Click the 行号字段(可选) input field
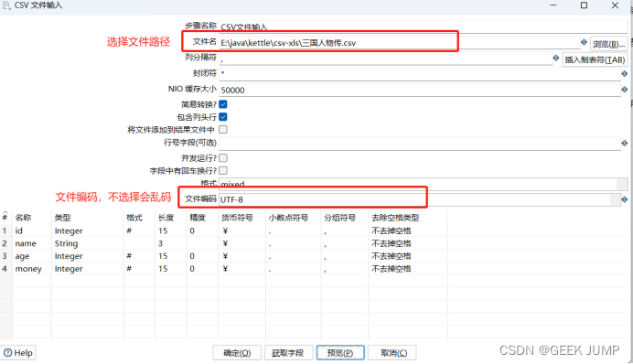633x364 pixels. point(420,144)
